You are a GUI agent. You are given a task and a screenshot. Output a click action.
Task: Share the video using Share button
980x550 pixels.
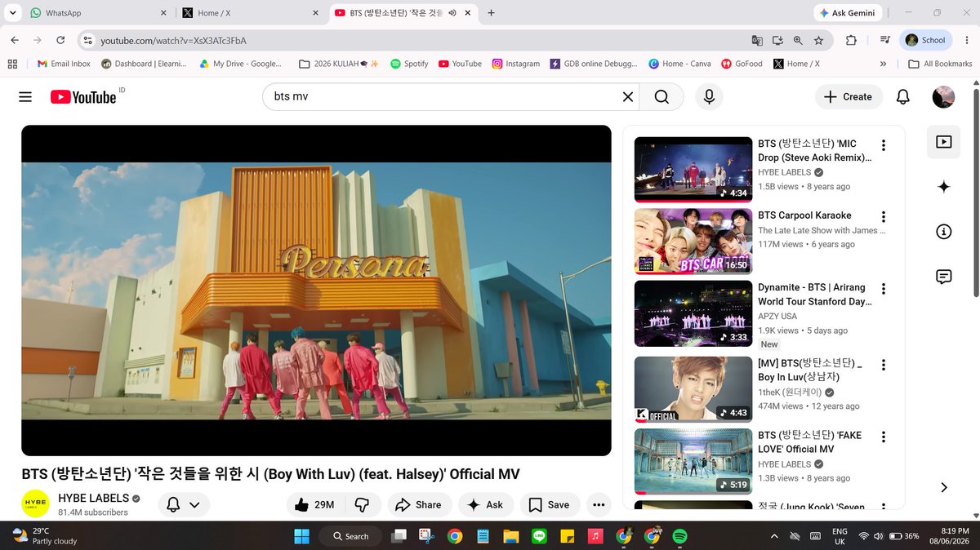(x=418, y=505)
